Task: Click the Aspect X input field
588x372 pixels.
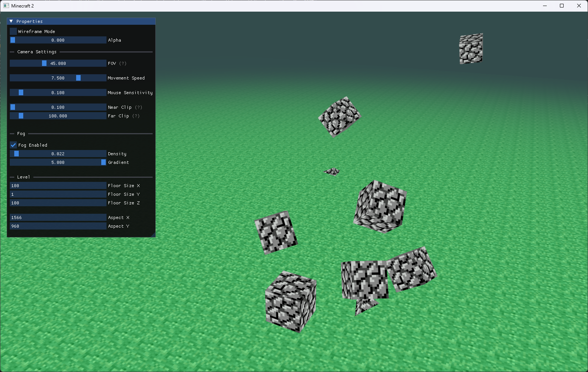Action: (x=58, y=217)
